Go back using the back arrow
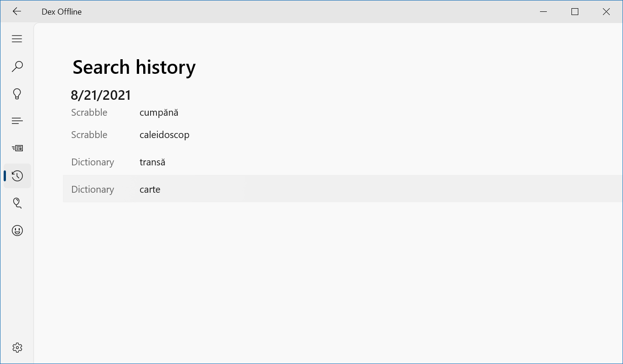623x364 pixels. 17,12
